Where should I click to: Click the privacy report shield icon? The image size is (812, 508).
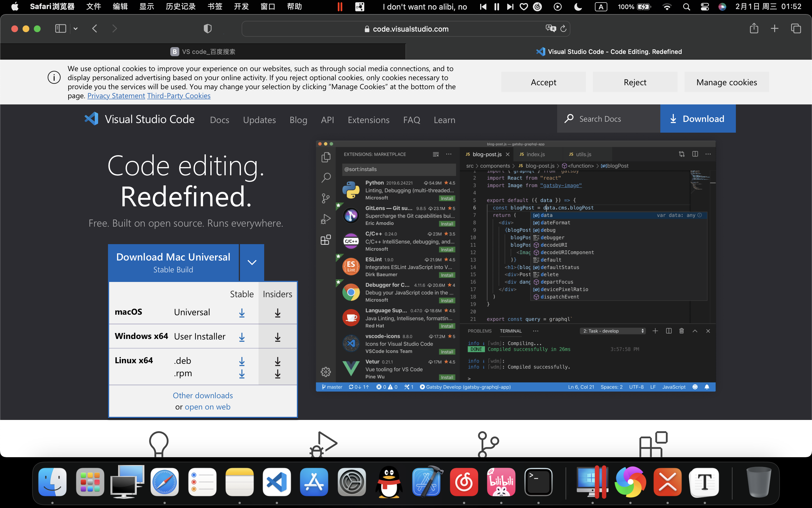[208, 29]
